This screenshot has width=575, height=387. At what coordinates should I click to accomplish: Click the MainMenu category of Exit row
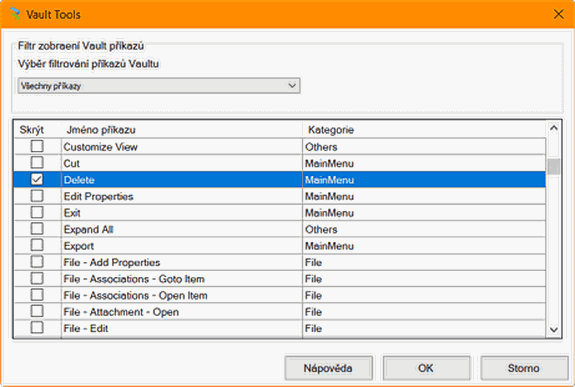pyautogui.click(x=329, y=213)
